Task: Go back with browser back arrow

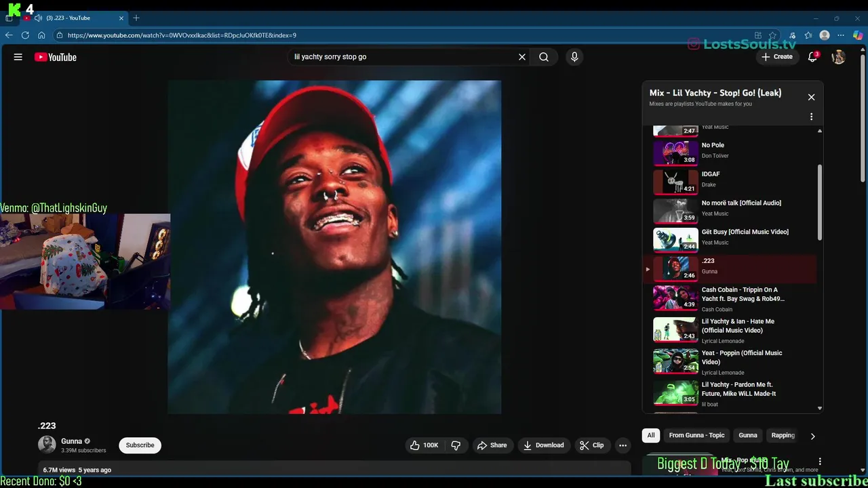Action: point(9,35)
